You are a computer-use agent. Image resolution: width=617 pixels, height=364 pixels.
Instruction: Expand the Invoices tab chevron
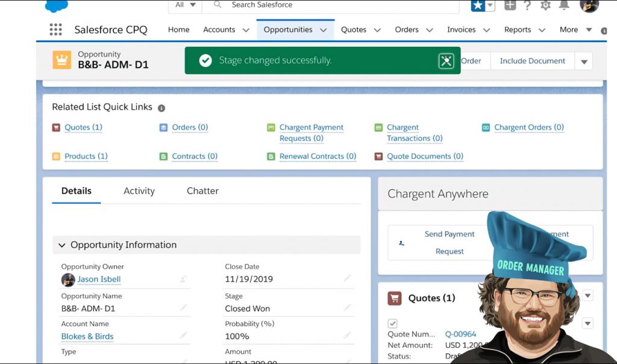[487, 30]
